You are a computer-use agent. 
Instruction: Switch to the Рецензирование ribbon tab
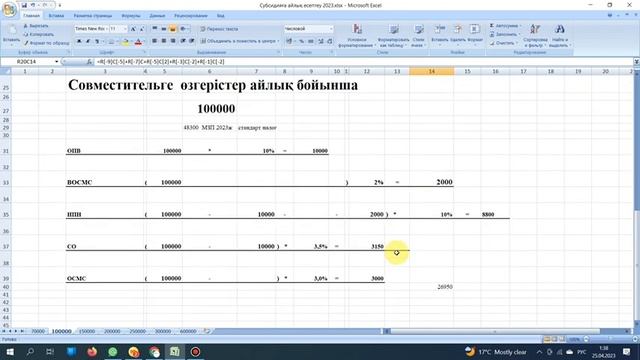[191, 16]
